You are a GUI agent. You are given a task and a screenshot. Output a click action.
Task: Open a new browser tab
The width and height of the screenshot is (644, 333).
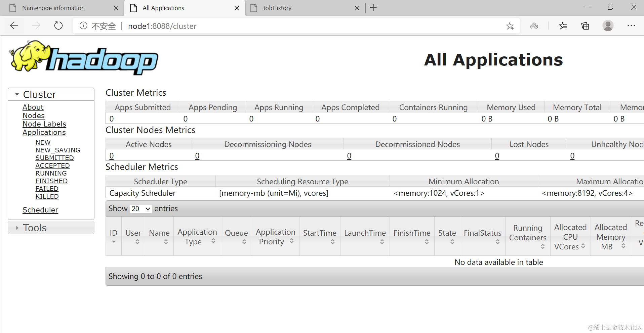click(373, 8)
